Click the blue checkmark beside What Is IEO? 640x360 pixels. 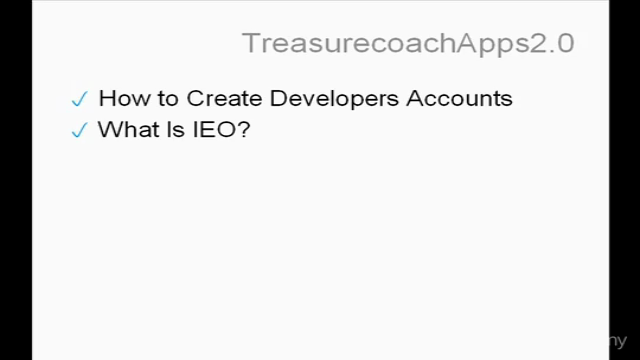tap(79, 131)
